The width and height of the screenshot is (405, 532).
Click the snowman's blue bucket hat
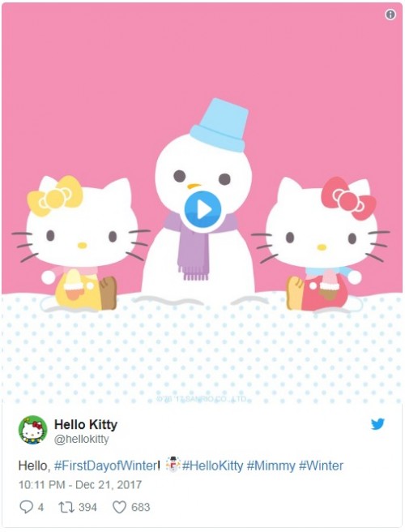[220, 125]
